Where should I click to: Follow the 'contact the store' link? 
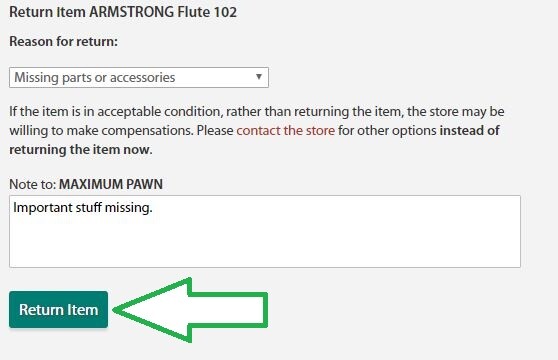pos(286,131)
